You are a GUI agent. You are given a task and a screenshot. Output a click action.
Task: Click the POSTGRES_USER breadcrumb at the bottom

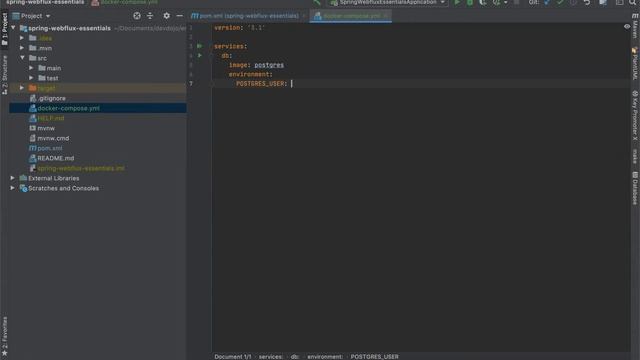click(374, 356)
